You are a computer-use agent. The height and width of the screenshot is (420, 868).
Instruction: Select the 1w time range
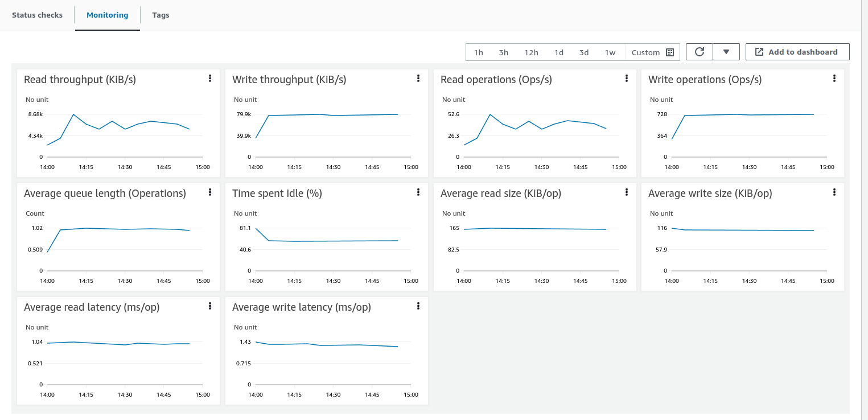(610, 52)
